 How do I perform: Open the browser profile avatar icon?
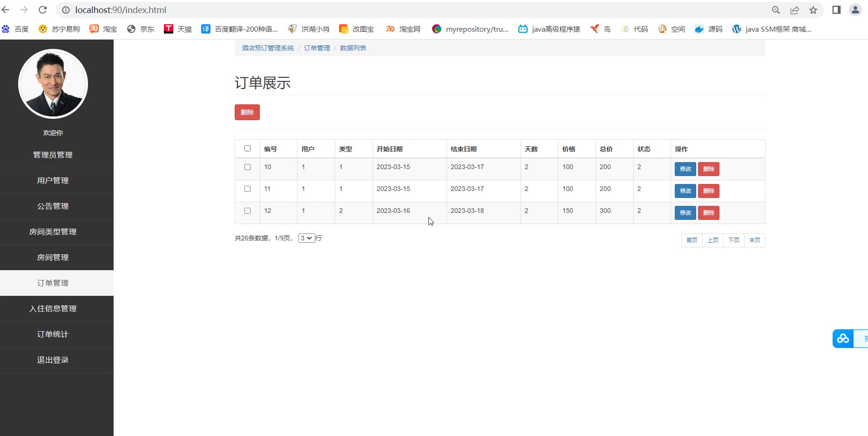pos(855,10)
